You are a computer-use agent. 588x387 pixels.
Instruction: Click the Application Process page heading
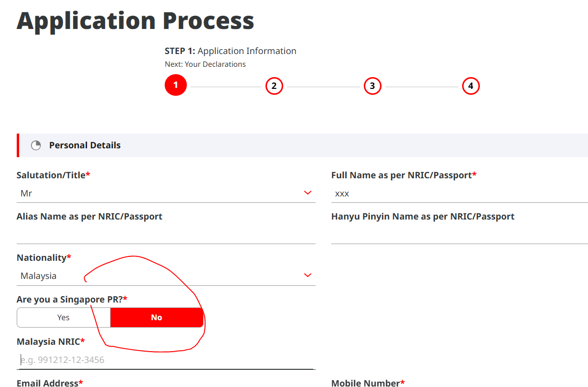pyautogui.click(x=136, y=21)
